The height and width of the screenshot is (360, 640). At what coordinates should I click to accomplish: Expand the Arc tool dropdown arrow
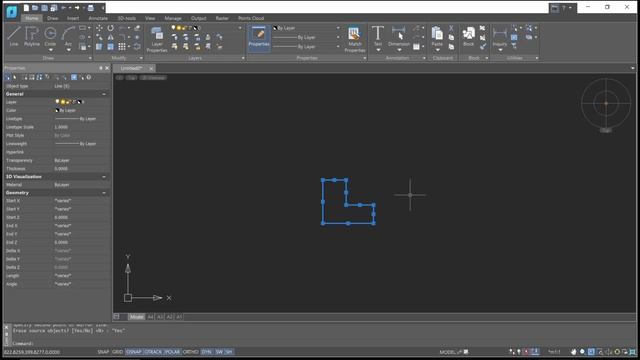(x=68, y=50)
